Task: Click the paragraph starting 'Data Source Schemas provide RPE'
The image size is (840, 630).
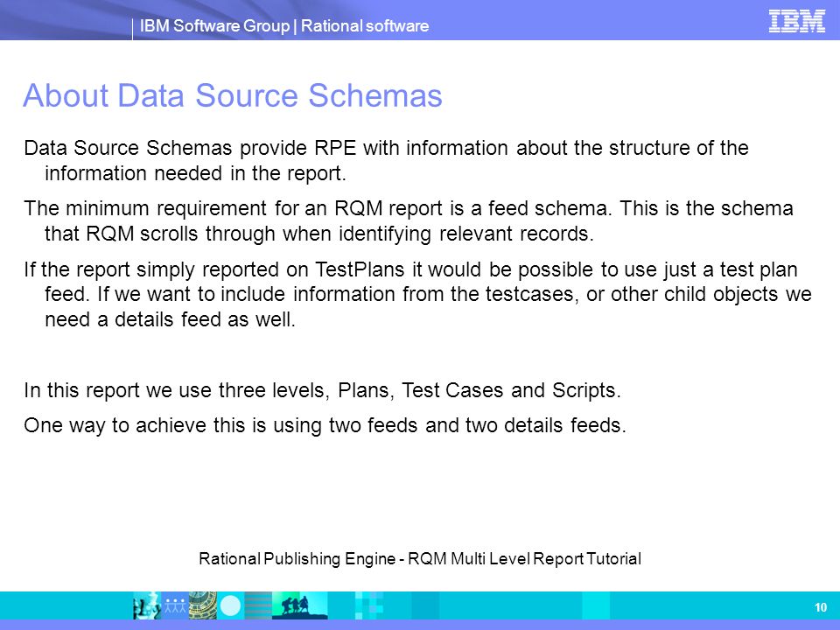Action: [386, 160]
